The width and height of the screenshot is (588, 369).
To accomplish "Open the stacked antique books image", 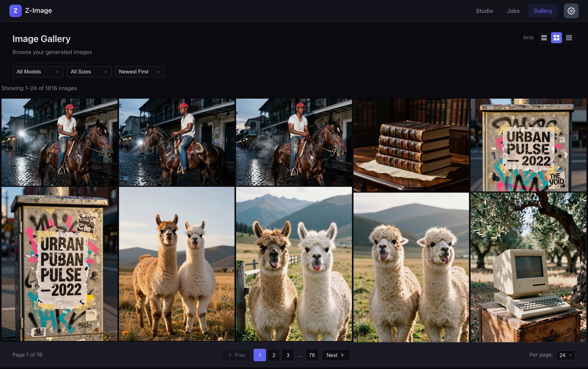I will [x=411, y=145].
